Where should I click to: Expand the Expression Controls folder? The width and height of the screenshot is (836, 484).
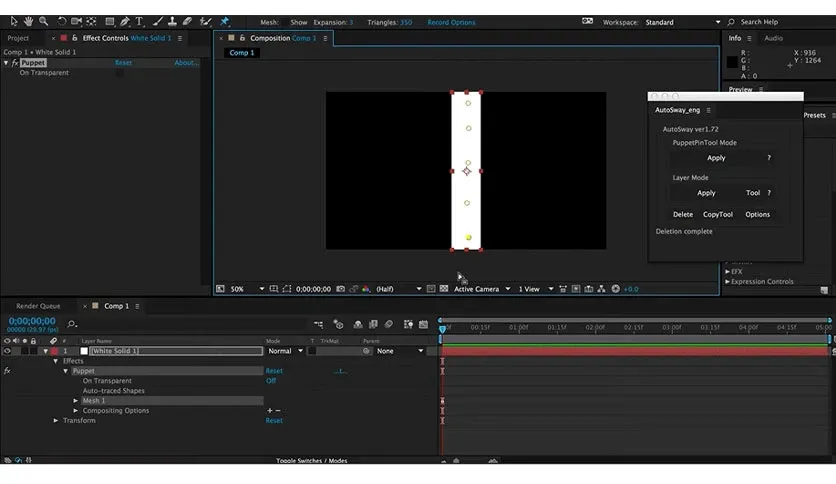728,281
